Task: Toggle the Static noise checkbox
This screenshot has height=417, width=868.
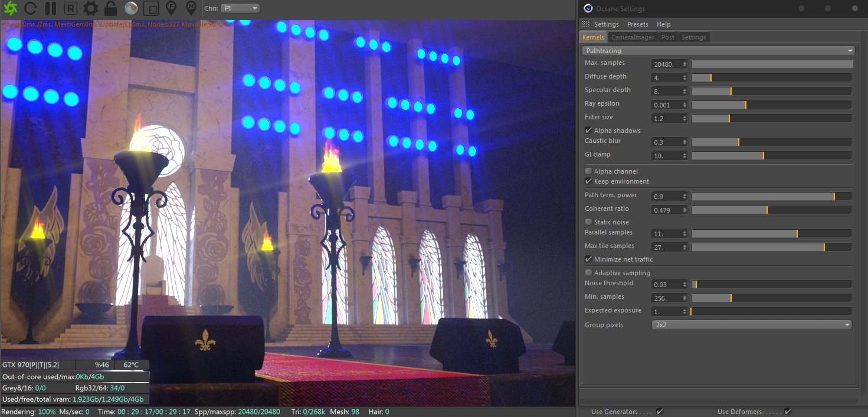Action: coord(588,222)
